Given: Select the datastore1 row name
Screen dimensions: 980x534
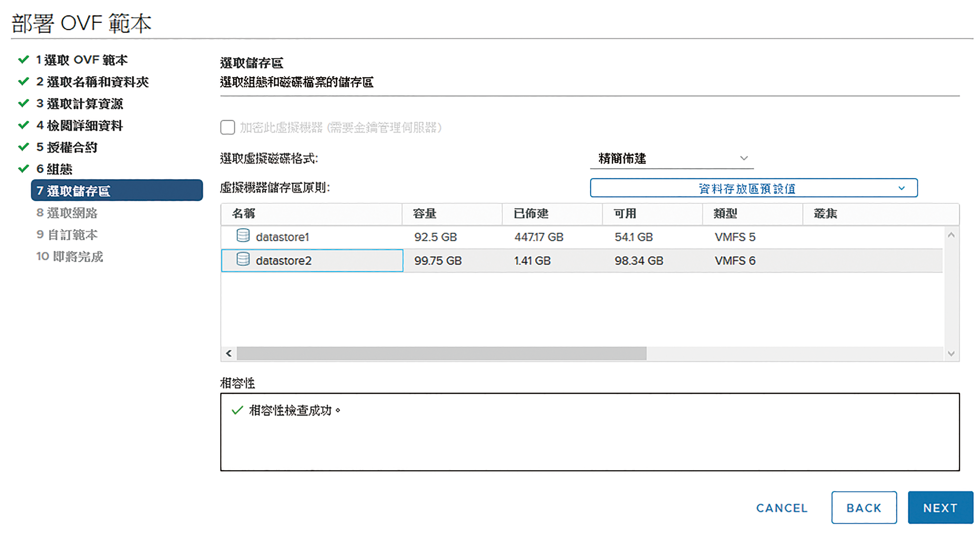Looking at the screenshot, I should (282, 237).
